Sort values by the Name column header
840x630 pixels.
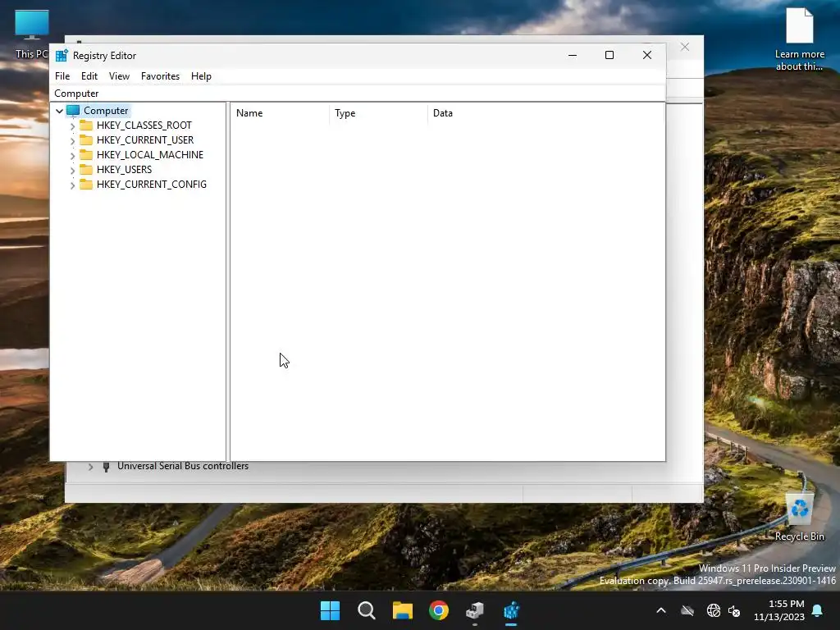tap(281, 113)
